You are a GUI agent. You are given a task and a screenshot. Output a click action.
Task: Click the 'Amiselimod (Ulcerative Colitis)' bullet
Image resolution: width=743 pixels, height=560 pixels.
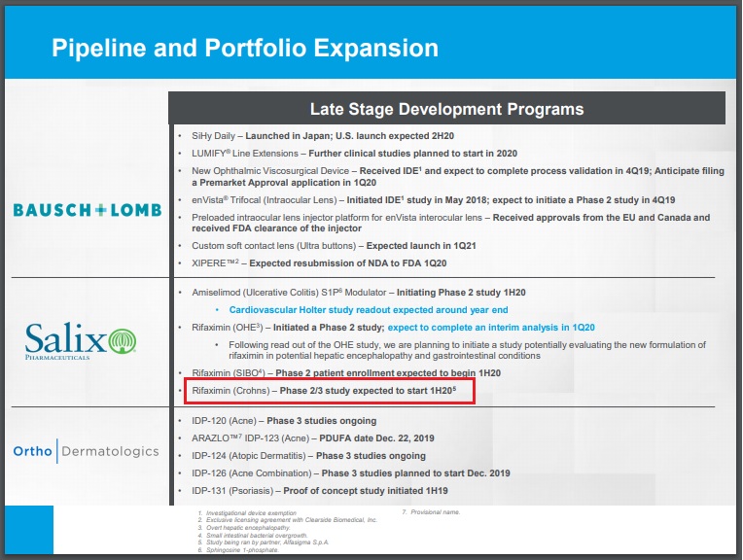point(359,293)
